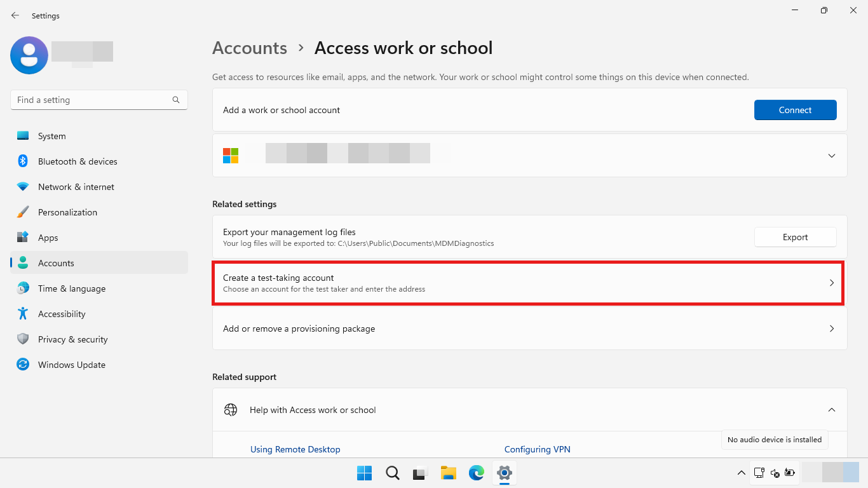Open Privacy & security shield icon
The width and height of the screenshot is (868, 488).
(x=23, y=339)
